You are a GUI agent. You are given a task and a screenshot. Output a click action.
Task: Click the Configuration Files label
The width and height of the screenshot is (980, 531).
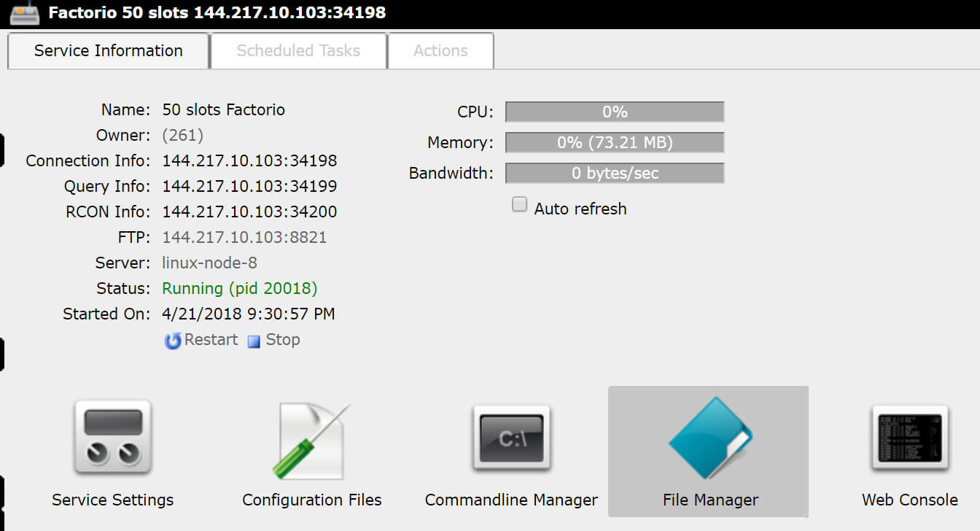pyautogui.click(x=312, y=500)
